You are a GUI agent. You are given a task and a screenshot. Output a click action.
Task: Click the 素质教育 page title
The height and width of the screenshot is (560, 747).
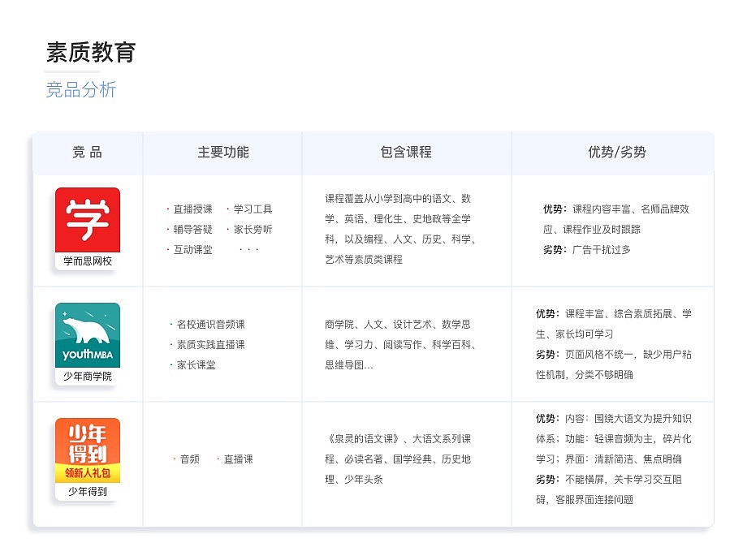(91, 53)
